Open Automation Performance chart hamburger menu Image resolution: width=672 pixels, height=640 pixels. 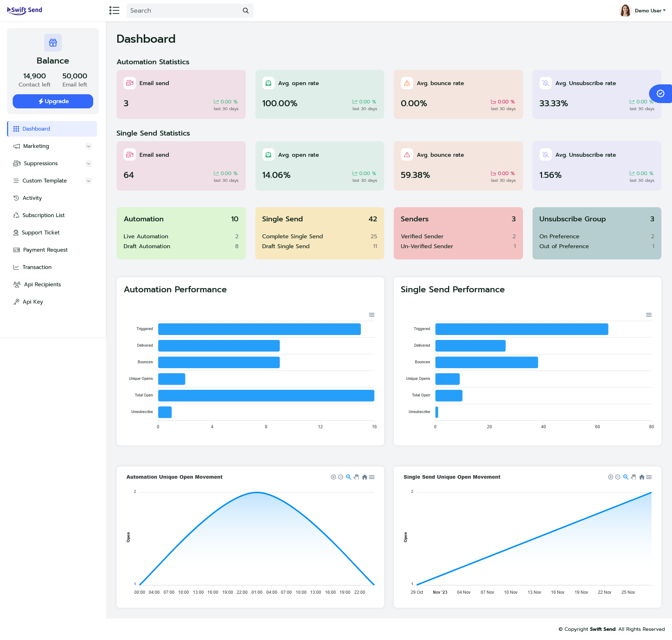371,315
